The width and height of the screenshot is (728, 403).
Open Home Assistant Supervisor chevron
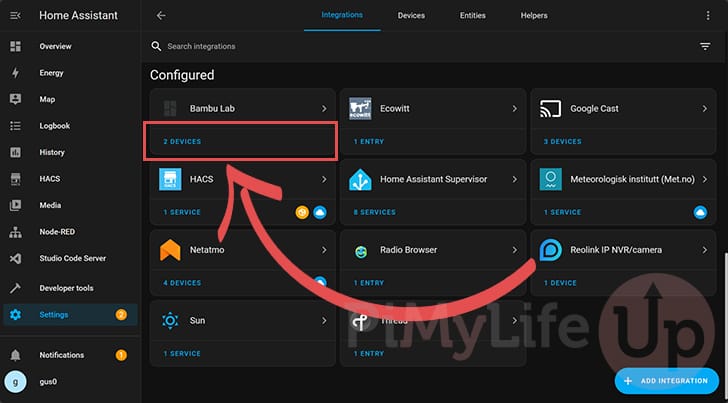click(514, 179)
